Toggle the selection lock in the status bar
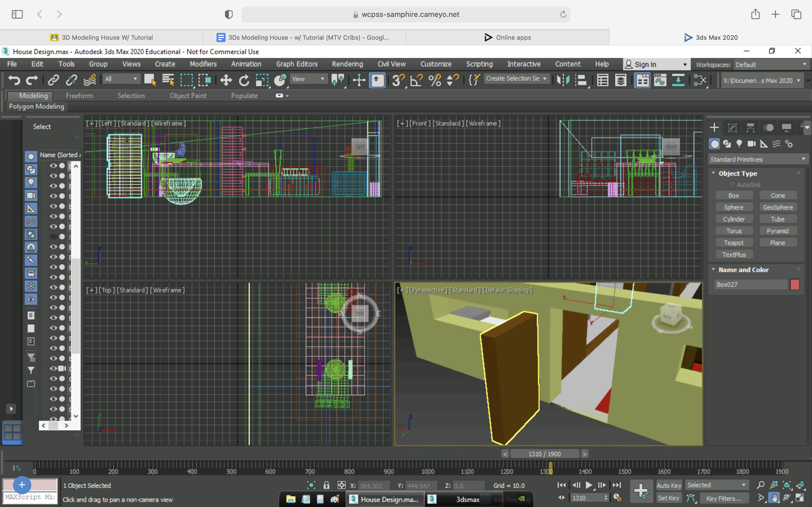Image resolution: width=812 pixels, height=507 pixels. pos(326,485)
